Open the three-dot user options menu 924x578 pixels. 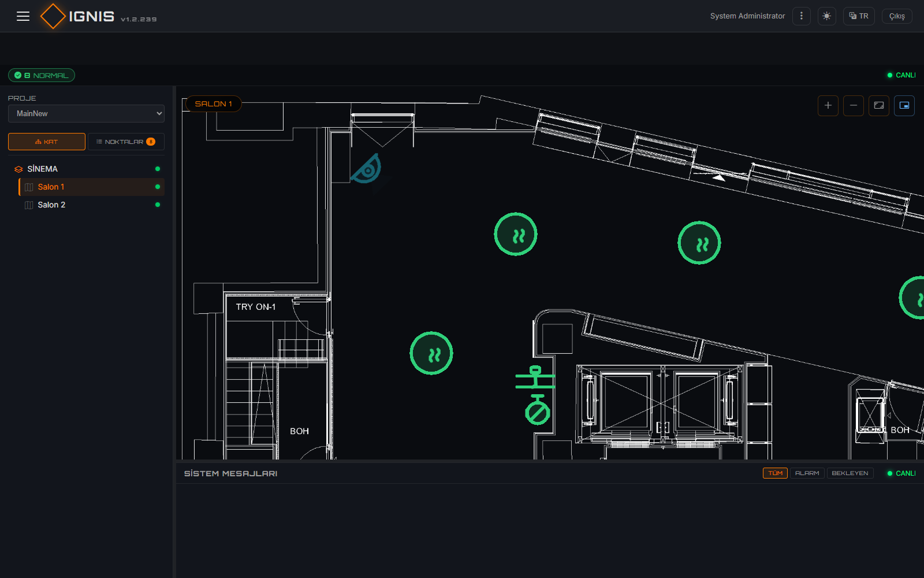point(802,16)
